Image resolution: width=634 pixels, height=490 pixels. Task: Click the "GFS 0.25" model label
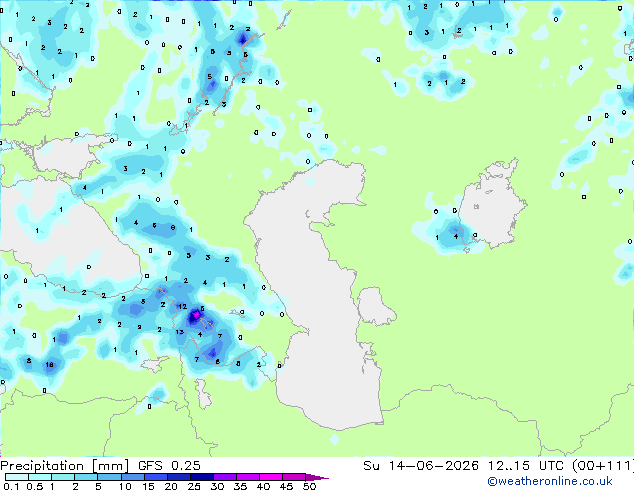(169, 466)
